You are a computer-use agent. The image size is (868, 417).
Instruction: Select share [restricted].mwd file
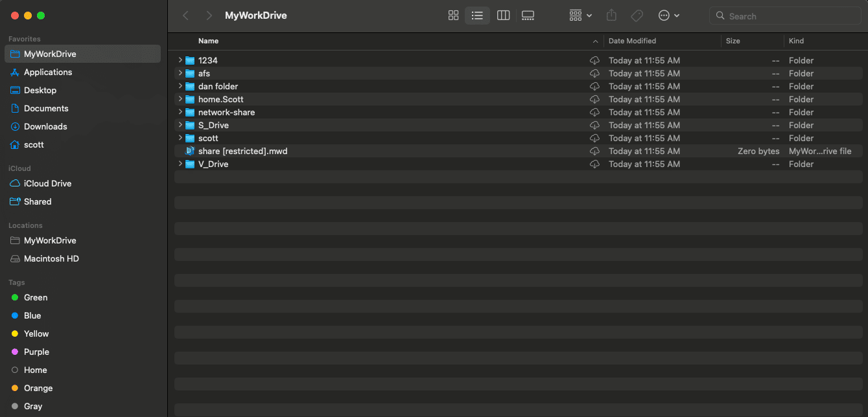(x=242, y=151)
